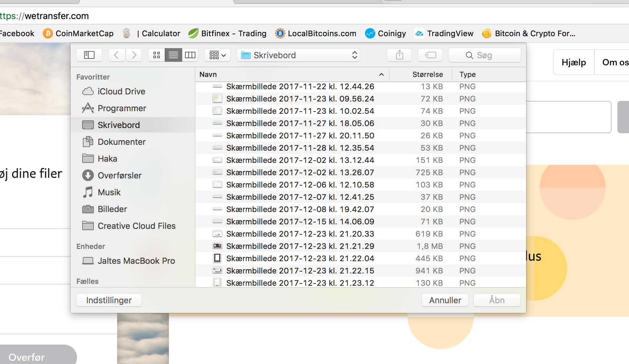629x364 pixels.
Task: Open the Skrivebord location dropdown
Action: 298,55
